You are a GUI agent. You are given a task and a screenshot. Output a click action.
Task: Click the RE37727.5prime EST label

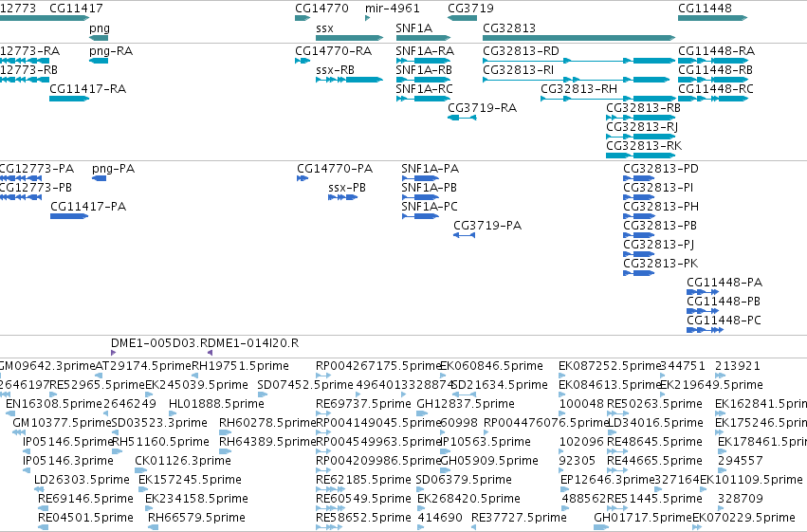[x=519, y=517]
